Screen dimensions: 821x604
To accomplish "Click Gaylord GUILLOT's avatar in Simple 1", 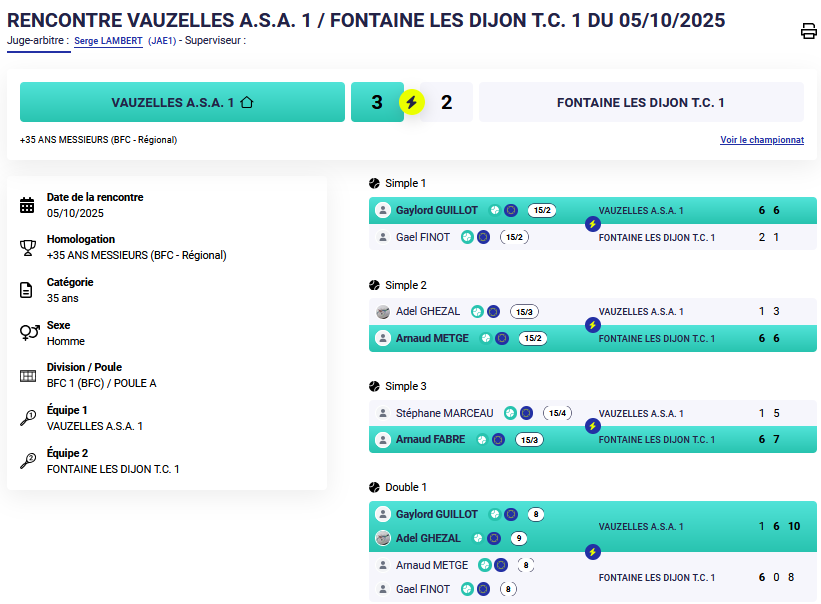I will tap(382, 211).
